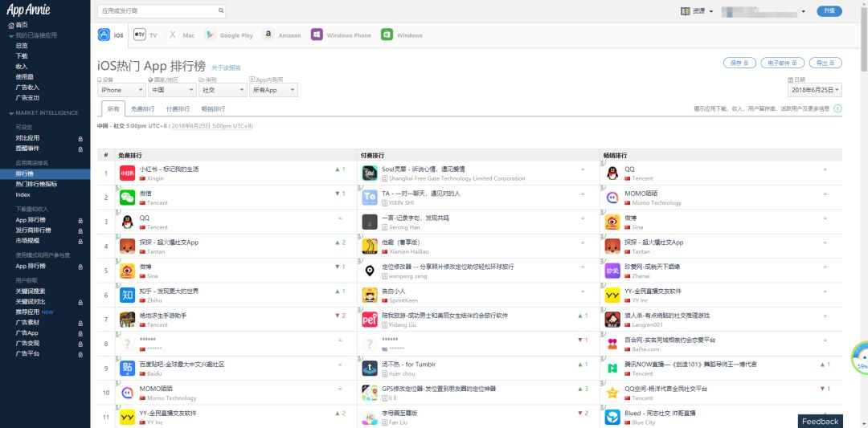Open the Zhihu app icon in free ranking
The width and height of the screenshot is (868, 428).
(127, 295)
